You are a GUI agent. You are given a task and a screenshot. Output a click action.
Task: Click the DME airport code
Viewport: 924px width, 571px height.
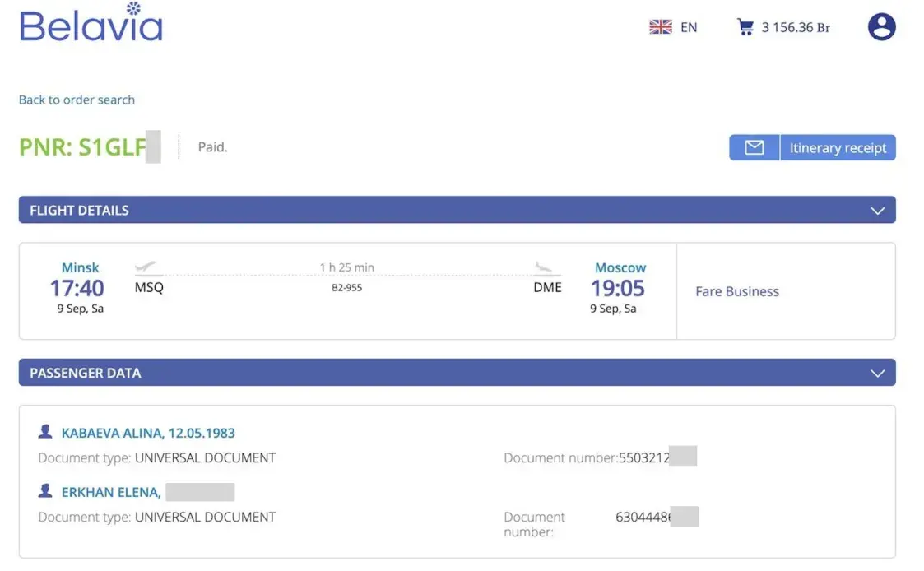547,287
